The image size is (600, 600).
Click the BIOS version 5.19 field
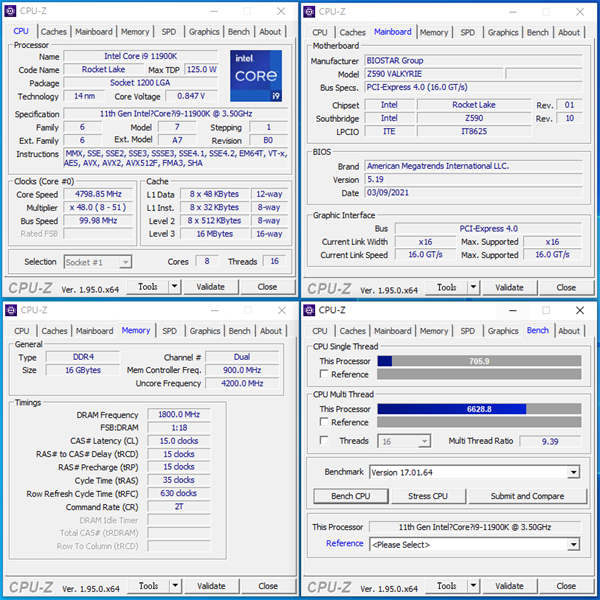click(473, 179)
